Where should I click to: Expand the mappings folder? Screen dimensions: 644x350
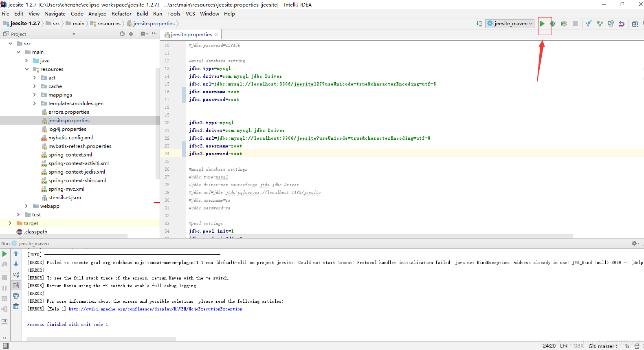coord(35,95)
